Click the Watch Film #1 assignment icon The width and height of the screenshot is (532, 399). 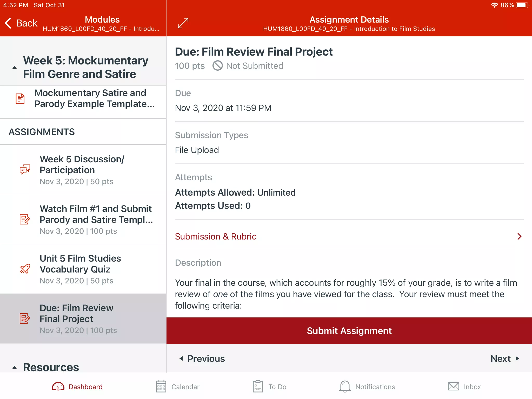(x=25, y=219)
